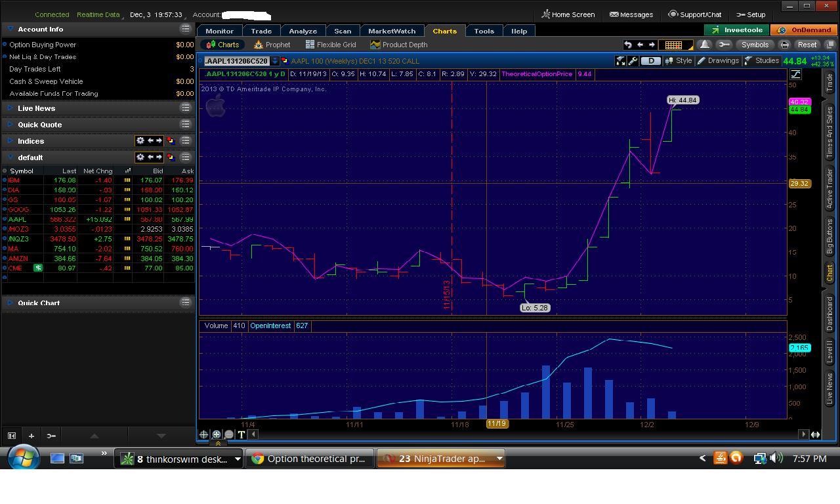Open the Level II side tab
840x504 pixels.
pyautogui.click(x=829, y=350)
